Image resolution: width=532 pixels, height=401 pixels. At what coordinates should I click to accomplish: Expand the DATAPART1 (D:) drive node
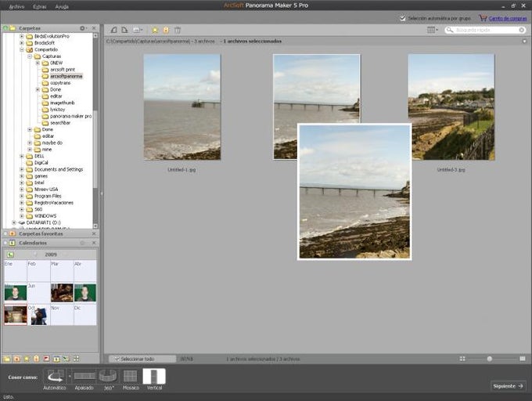14,222
